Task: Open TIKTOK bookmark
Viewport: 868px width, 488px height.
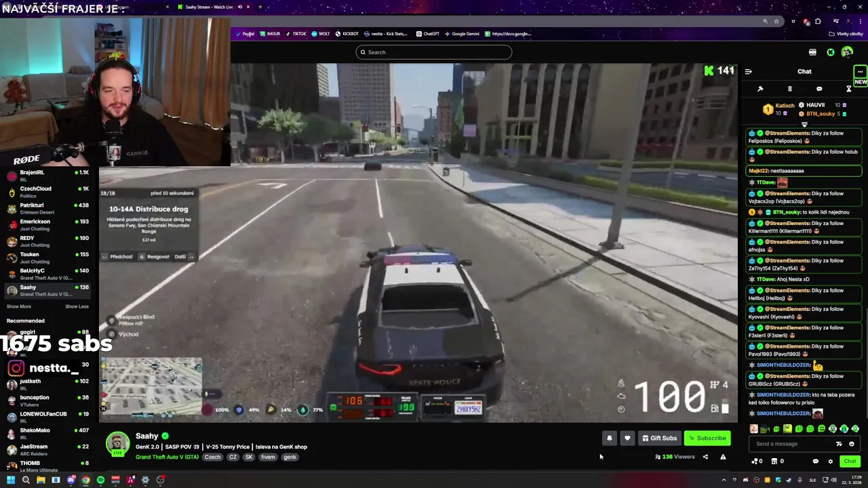Action: click(x=296, y=34)
